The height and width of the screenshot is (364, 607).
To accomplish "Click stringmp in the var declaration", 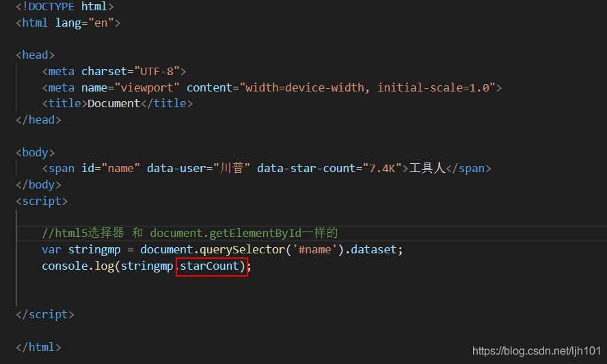I will (94, 250).
